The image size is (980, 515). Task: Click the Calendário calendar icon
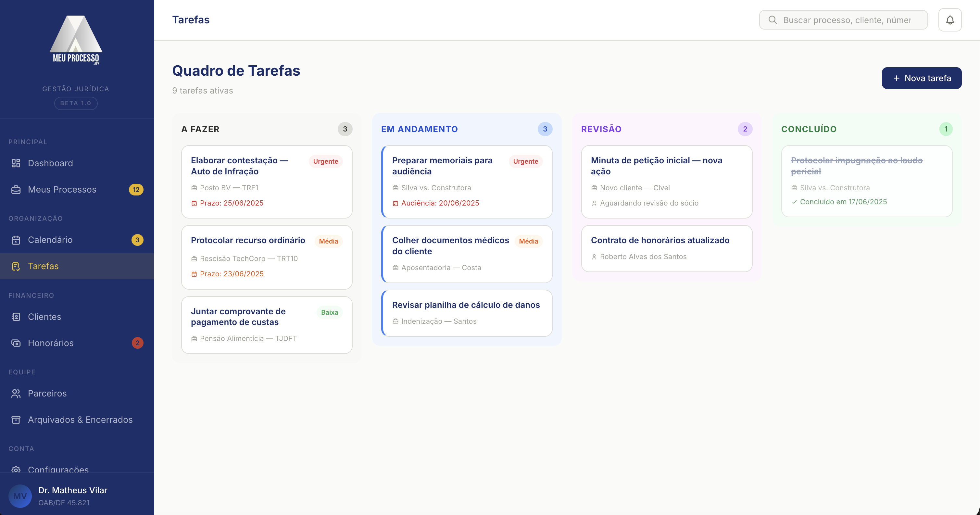(x=16, y=240)
